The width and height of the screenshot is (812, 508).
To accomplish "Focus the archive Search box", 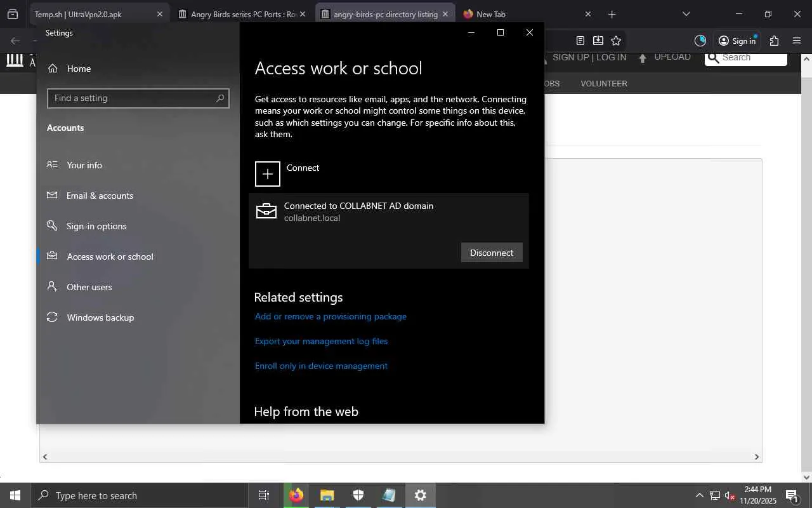I will (x=746, y=58).
